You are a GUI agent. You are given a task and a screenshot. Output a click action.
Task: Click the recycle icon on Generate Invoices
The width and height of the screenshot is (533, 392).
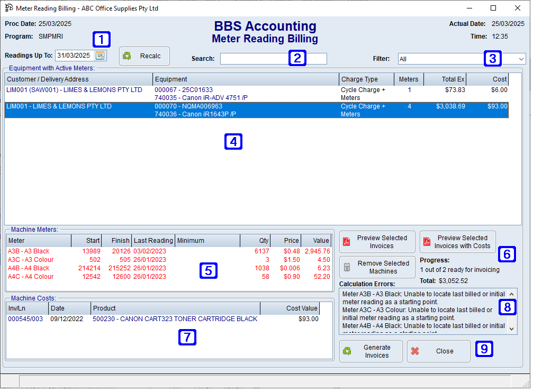point(348,351)
